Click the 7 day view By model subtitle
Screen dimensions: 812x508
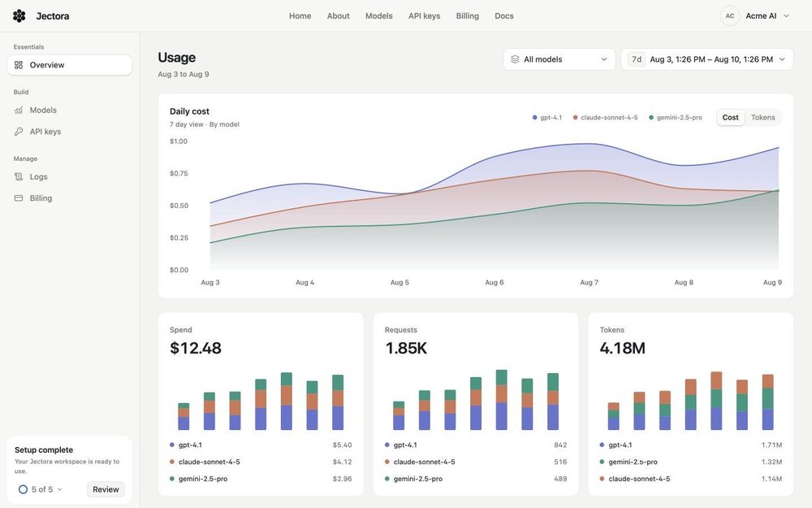tap(205, 124)
